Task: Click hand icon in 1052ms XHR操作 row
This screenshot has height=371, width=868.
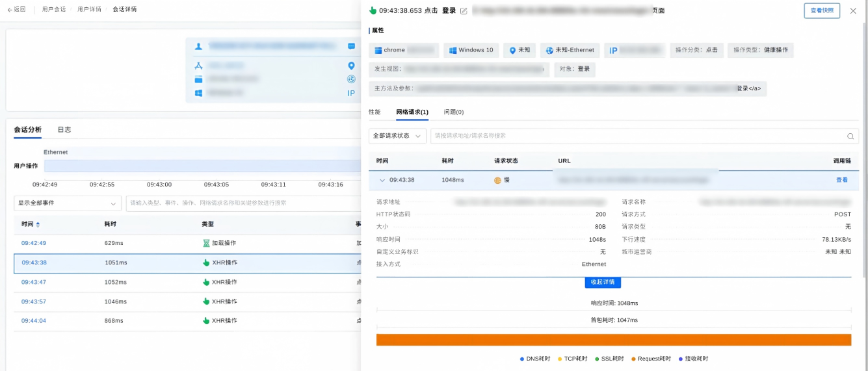Action: [x=206, y=282]
